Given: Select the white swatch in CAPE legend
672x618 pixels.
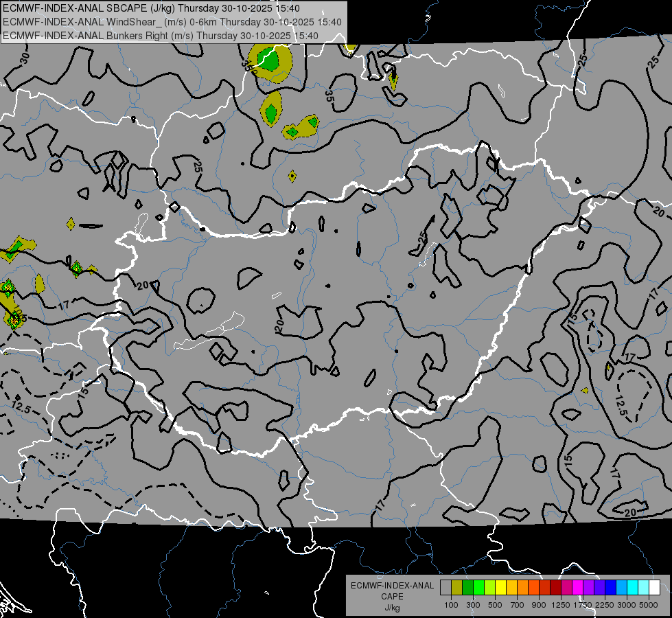Looking at the screenshot, I should [654, 588].
